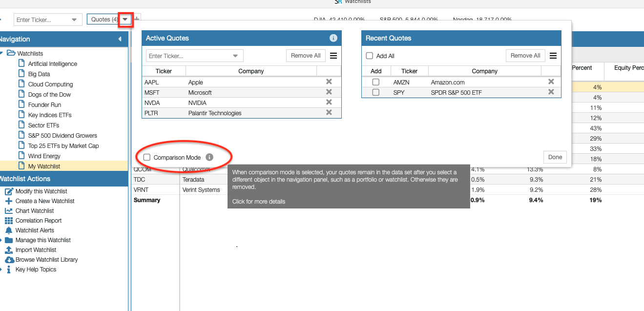The height and width of the screenshot is (311, 644).
Task: Remove SPY from Recent Quotes
Action: 551,92
